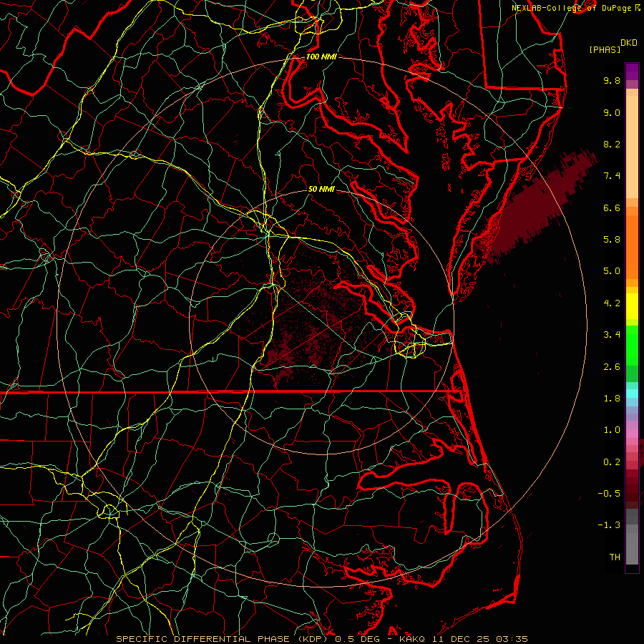This screenshot has height=644, width=644.
Task: Select the 8.2 scale value
Action: (612, 144)
